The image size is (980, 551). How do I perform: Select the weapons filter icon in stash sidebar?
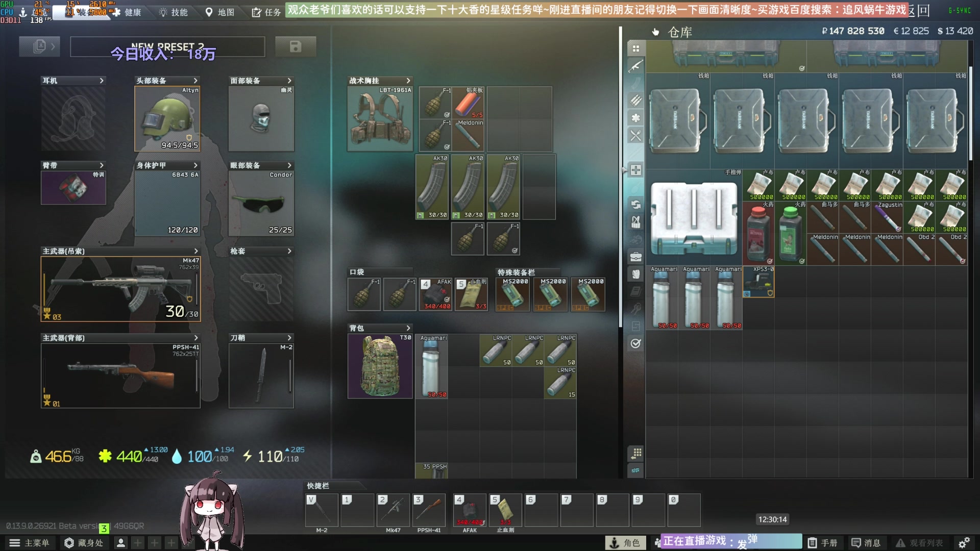point(635,66)
